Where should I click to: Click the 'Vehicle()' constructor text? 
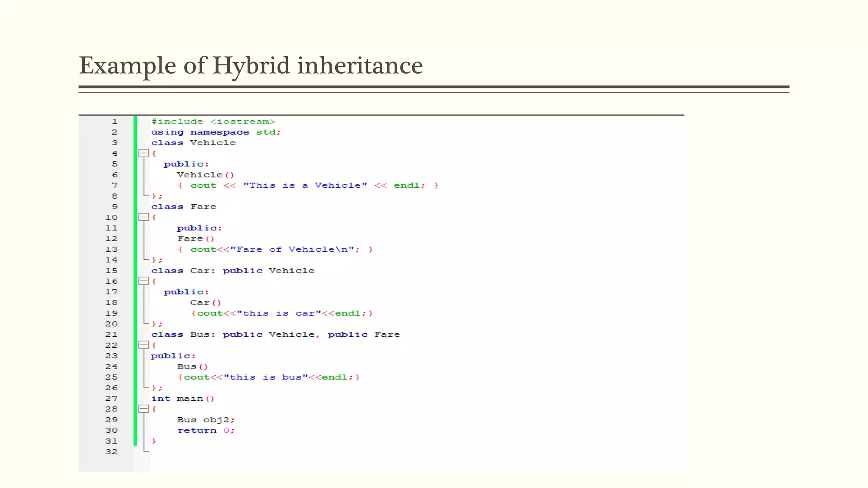[206, 175]
